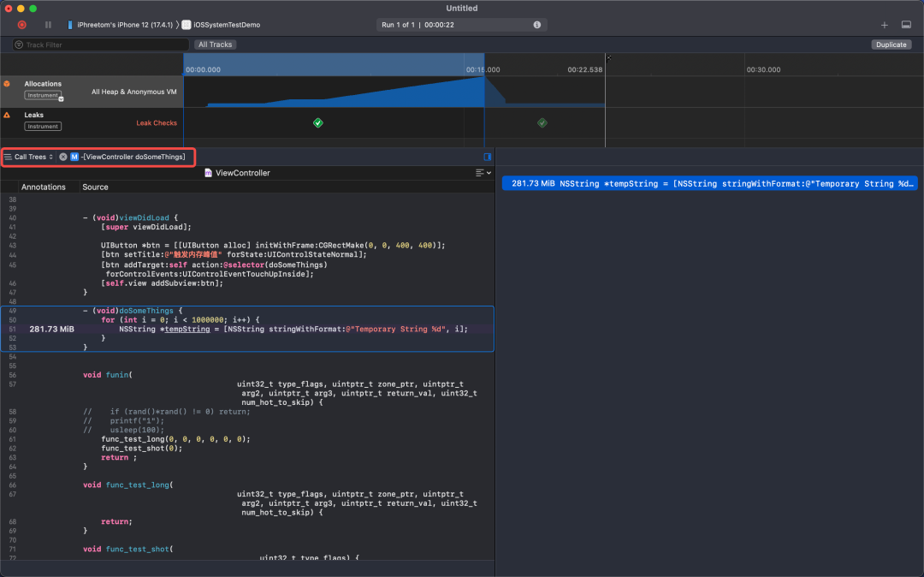The width and height of the screenshot is (924, 577).
Task: Close the Instruments window
Action: click(x=9, y=9)
